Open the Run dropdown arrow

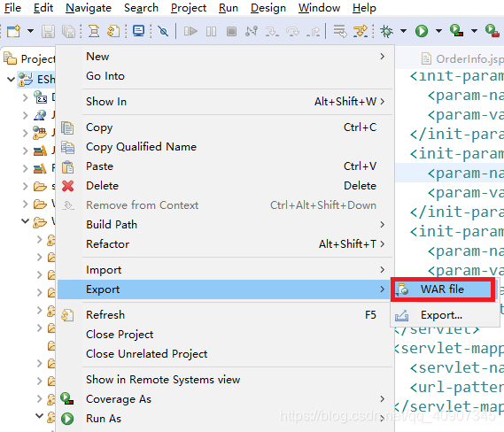tap(438, 31)
